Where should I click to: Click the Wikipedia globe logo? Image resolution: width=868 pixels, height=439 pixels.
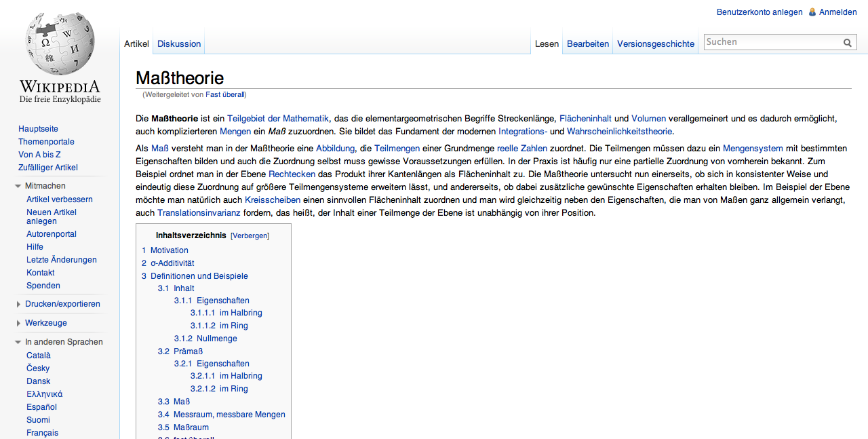tap(60, 58)
